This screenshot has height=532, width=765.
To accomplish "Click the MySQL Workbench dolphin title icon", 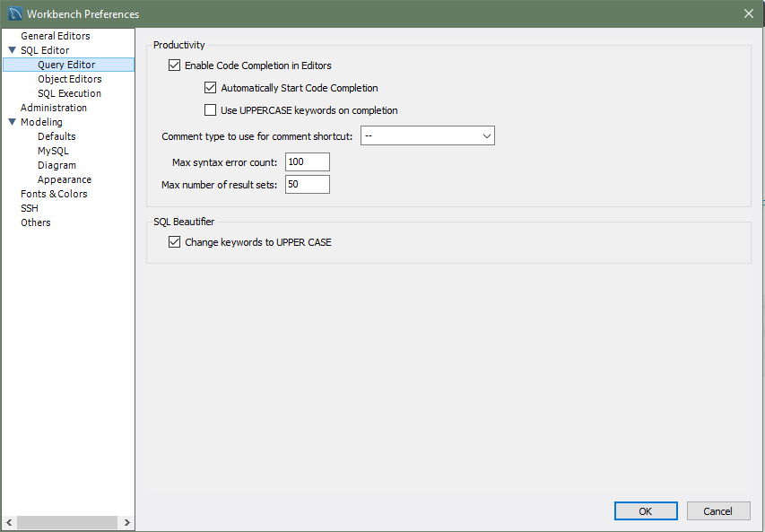I will 15,13.
